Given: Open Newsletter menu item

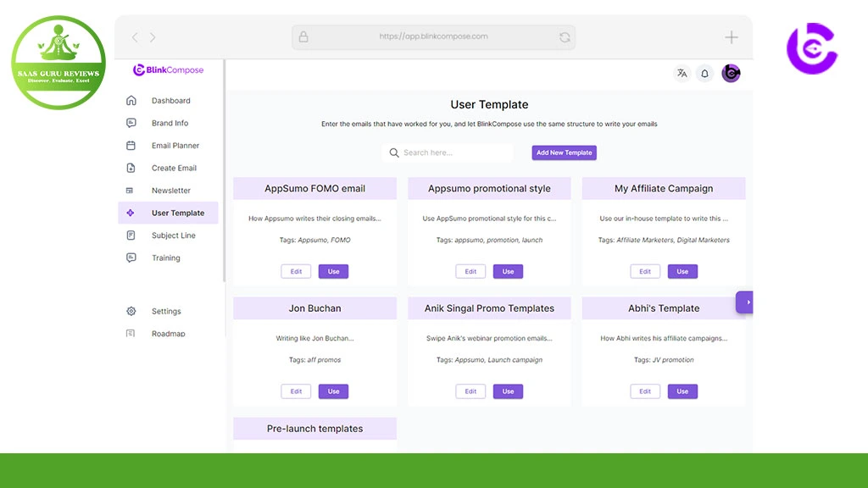Looking at the screenshot, I should (x=170, y=191).
